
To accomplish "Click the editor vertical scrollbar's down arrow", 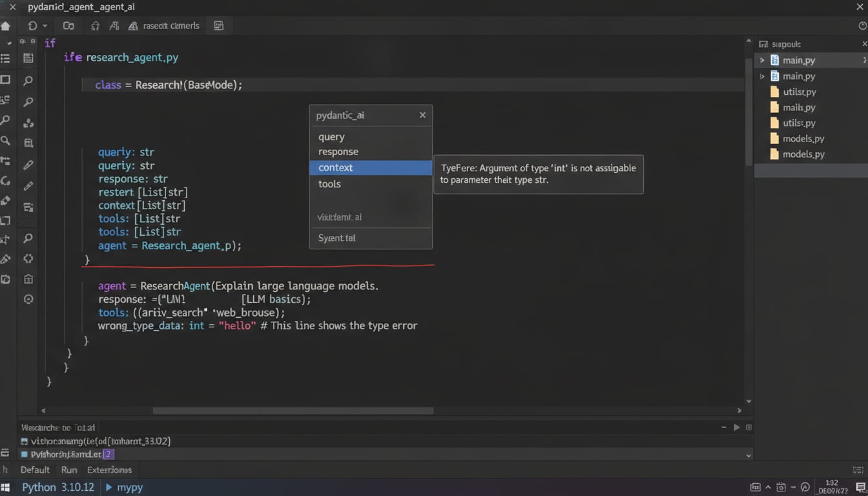I will [x=749, y=401].
